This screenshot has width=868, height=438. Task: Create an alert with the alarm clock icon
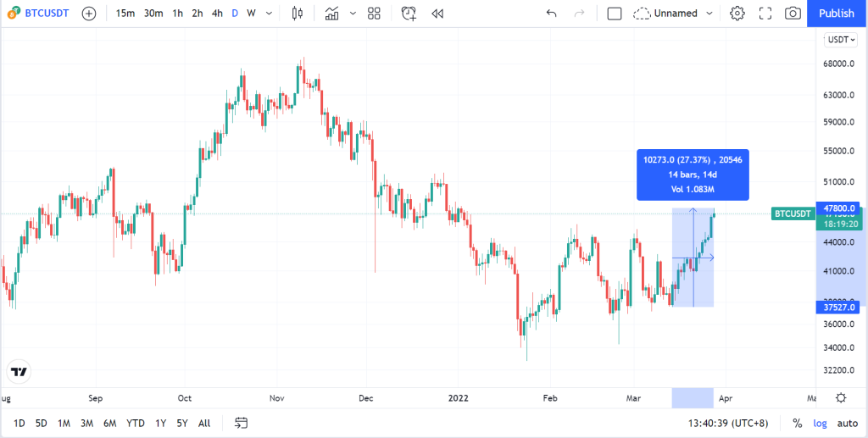coord(409,14)
